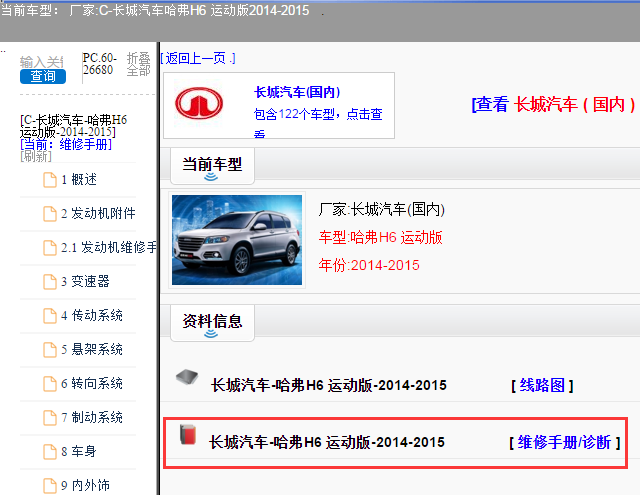Open tree item 4 传动系统
Image resolution: width=640 pixels, height=495 pixels.
tap(92, 315)
